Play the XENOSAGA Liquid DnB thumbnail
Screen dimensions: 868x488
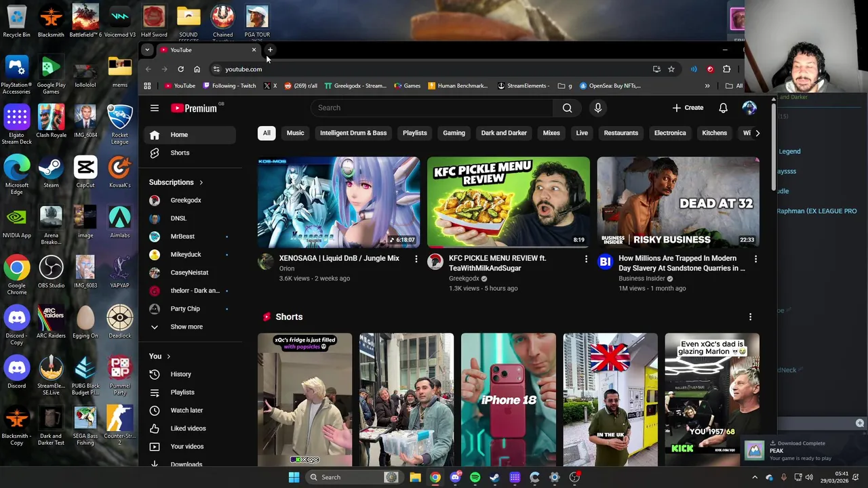(338, 202)
